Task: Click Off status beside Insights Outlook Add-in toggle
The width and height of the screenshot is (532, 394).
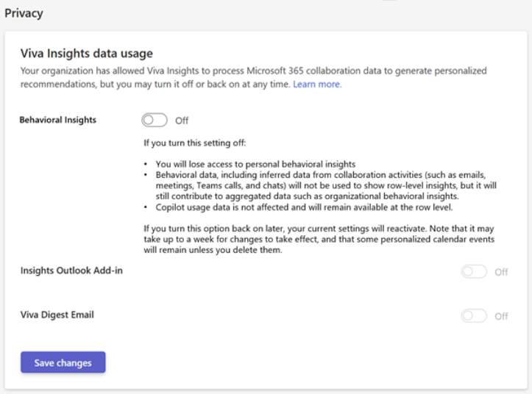Action: pos(501,272)
